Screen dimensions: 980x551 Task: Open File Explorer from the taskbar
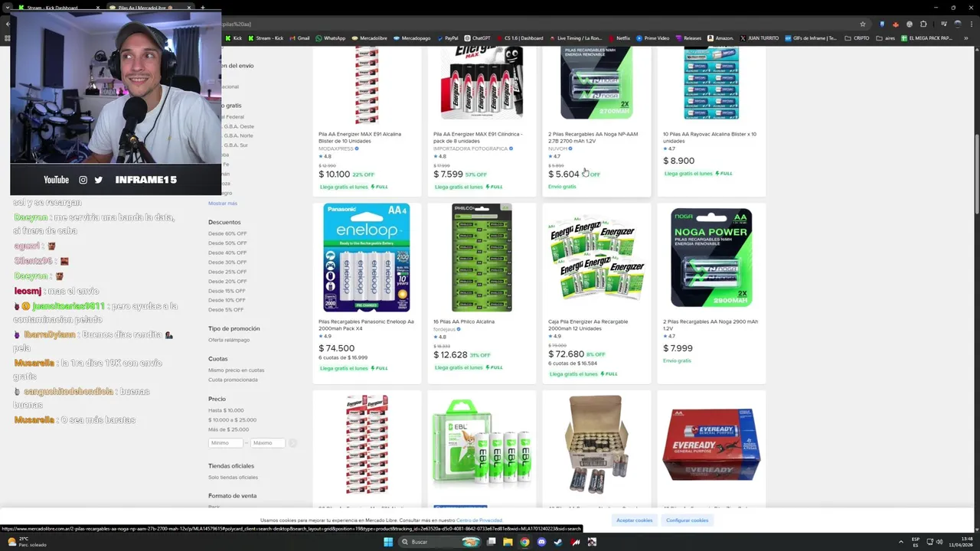click(x=507, y=542)
